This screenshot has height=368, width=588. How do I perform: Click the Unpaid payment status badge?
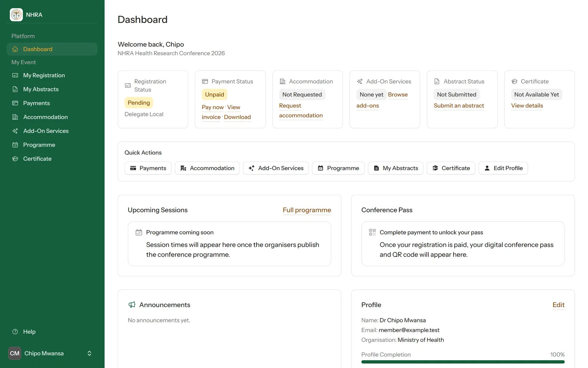[215, 95]
